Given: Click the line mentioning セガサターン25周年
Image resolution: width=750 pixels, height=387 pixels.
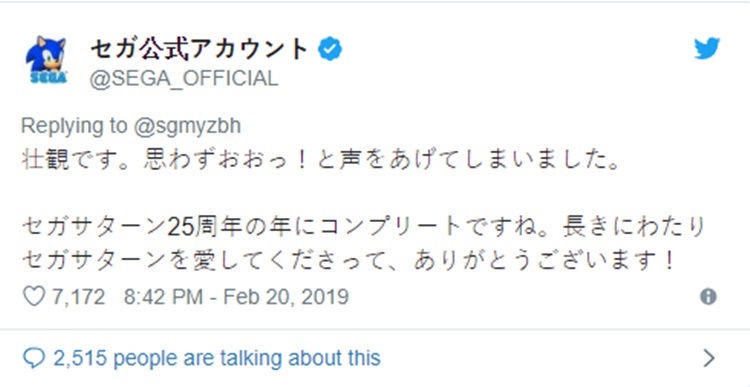Looking at the screenshot, I should coord(364,227).
